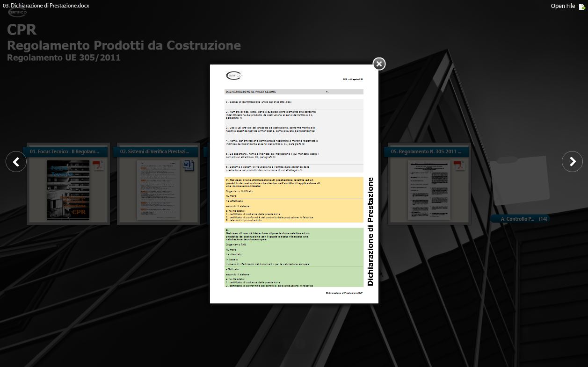
Task: Go to previous item with left arrow
Action: (x=16, y=162)
